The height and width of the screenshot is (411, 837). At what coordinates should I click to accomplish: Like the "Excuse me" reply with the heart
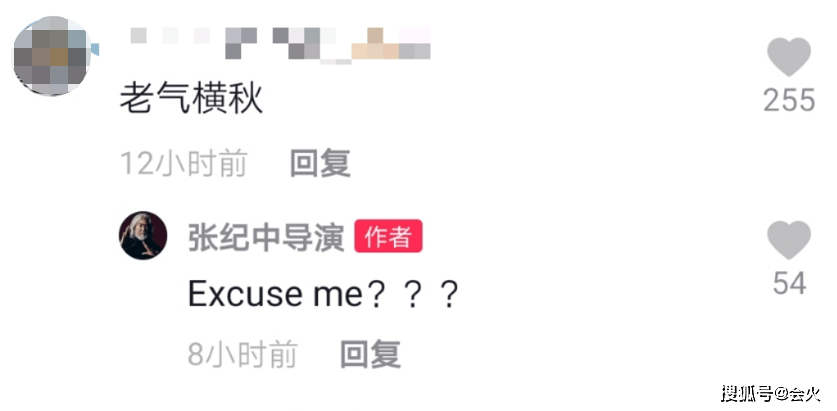click(x=789, y=240)
